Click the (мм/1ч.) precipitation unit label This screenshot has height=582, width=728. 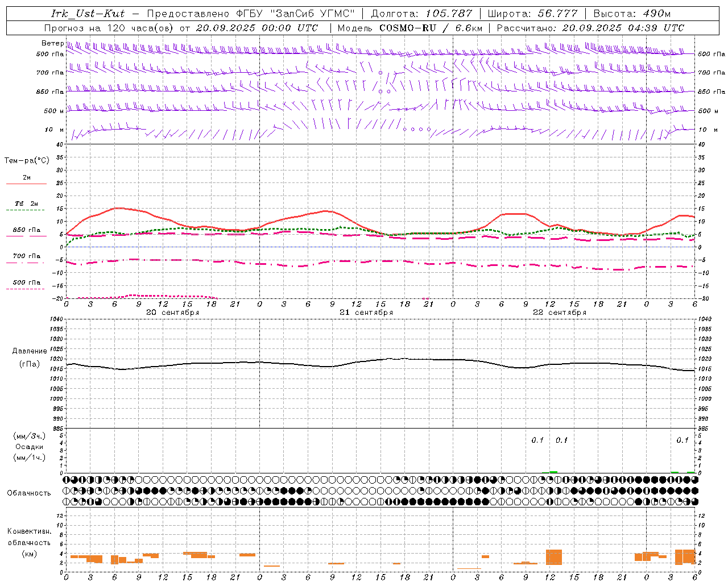click(30, 458)
